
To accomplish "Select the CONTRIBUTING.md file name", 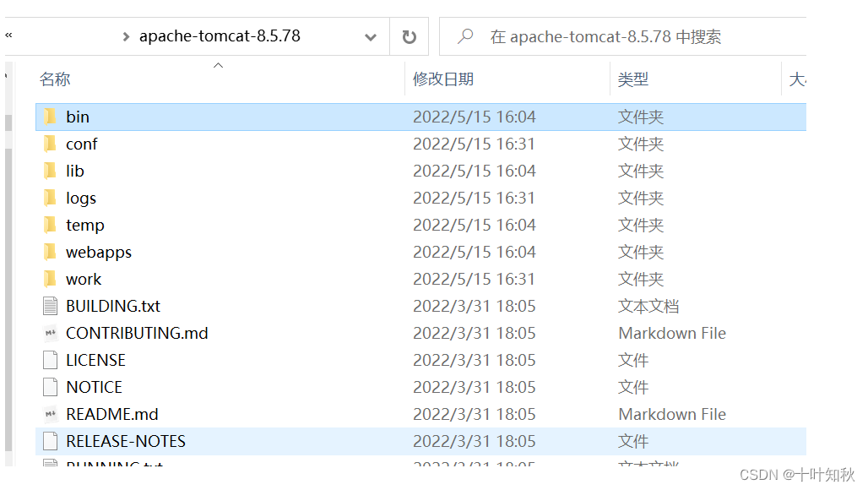I will coord(137,333).
